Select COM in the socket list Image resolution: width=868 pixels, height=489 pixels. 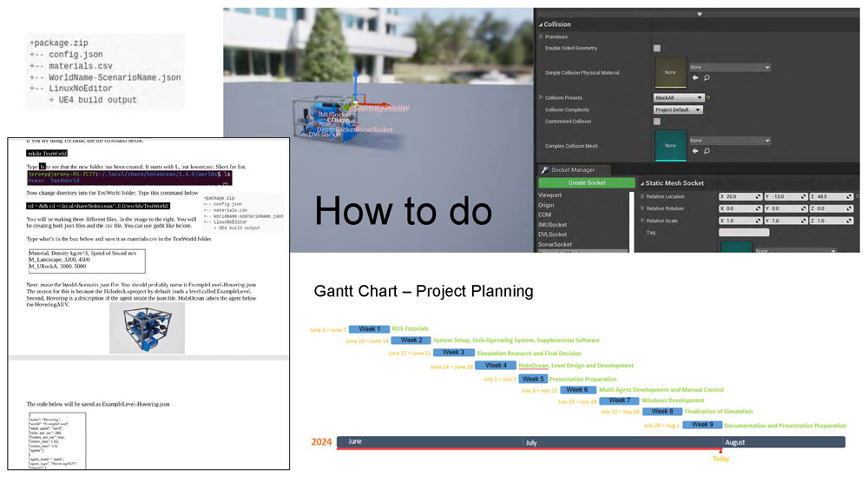pyautogui.click(x=545, y=215)
